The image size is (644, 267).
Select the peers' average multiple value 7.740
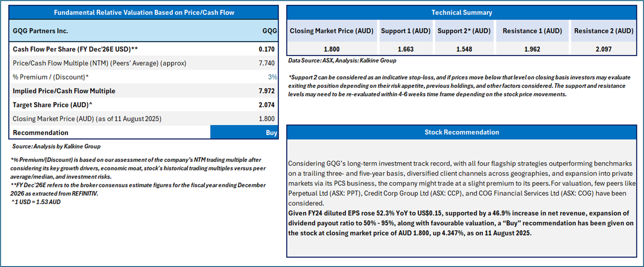click(266, 63)
